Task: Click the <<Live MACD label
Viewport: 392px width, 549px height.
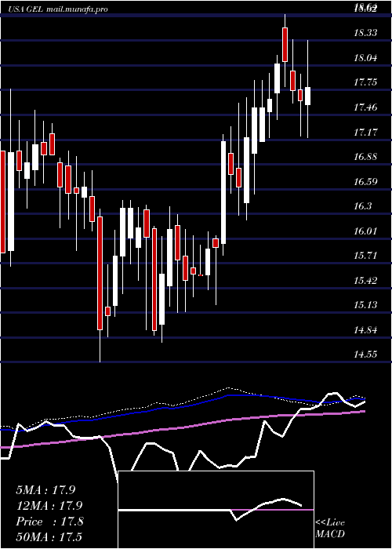Action: click(330, 528)
